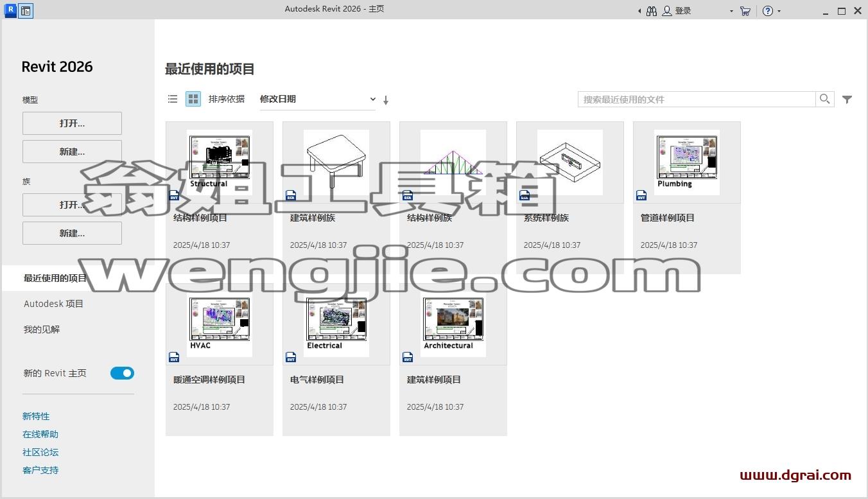868x499 pixels.
Task: Click the 登录 sign-in user icon
Action: pos(667,11)
